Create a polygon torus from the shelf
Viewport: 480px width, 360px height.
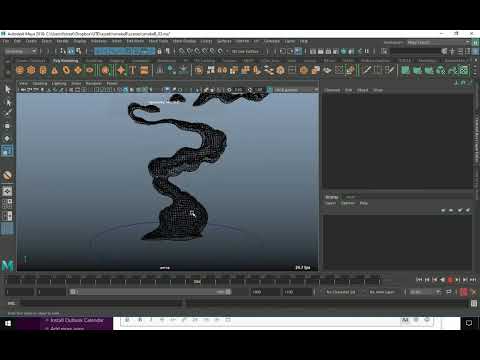67,70
